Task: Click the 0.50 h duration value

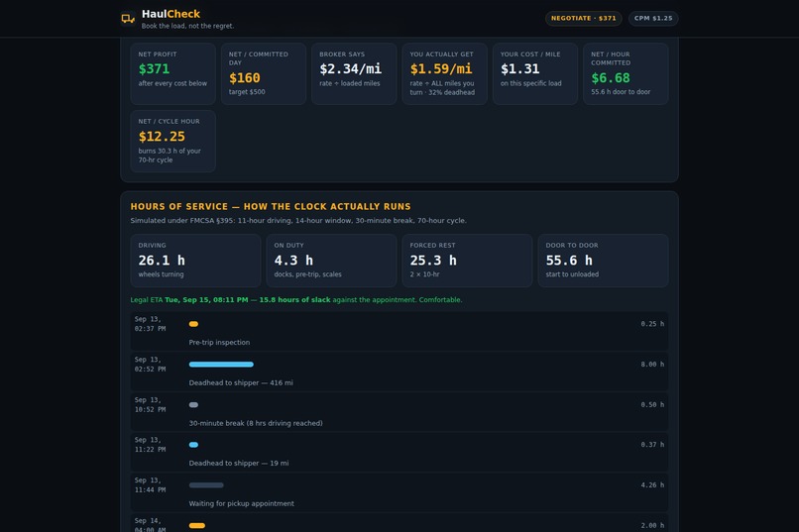Action: 652,405
